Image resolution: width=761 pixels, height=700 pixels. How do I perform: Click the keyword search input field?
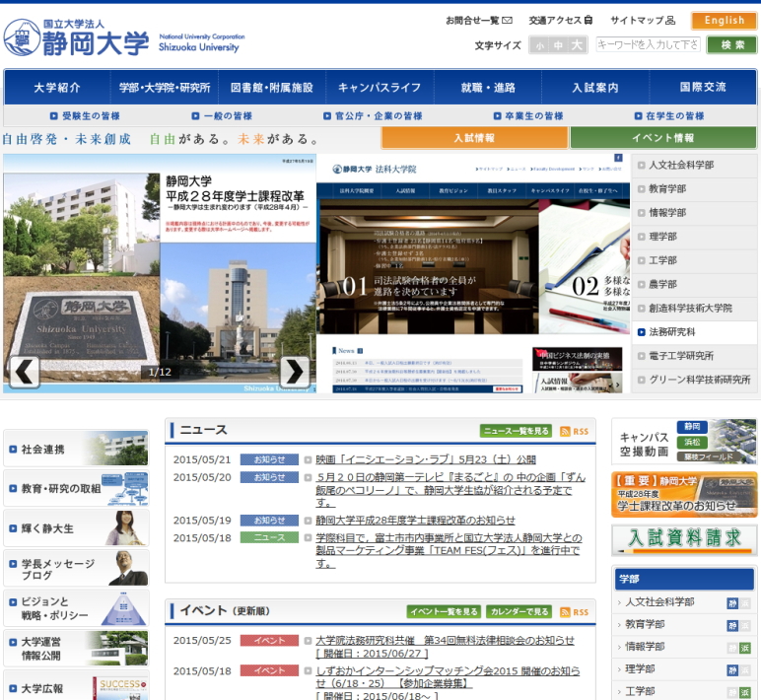pyautogui.click(x=648, y=44)
